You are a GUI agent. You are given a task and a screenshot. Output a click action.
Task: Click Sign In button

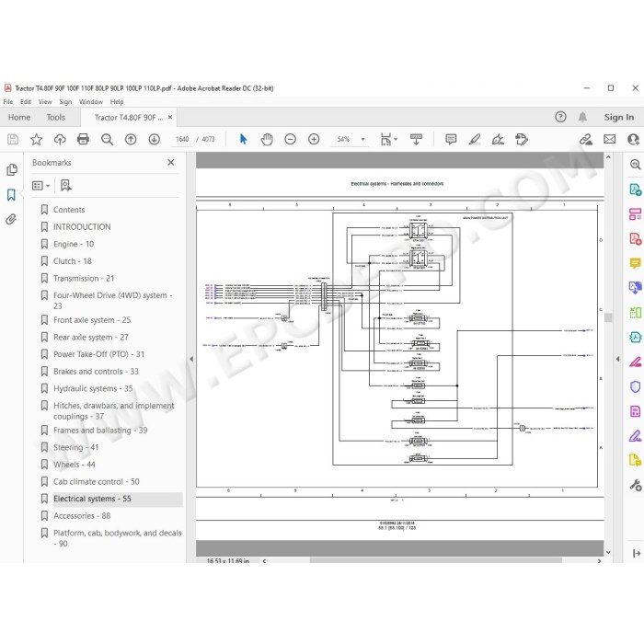619,117
